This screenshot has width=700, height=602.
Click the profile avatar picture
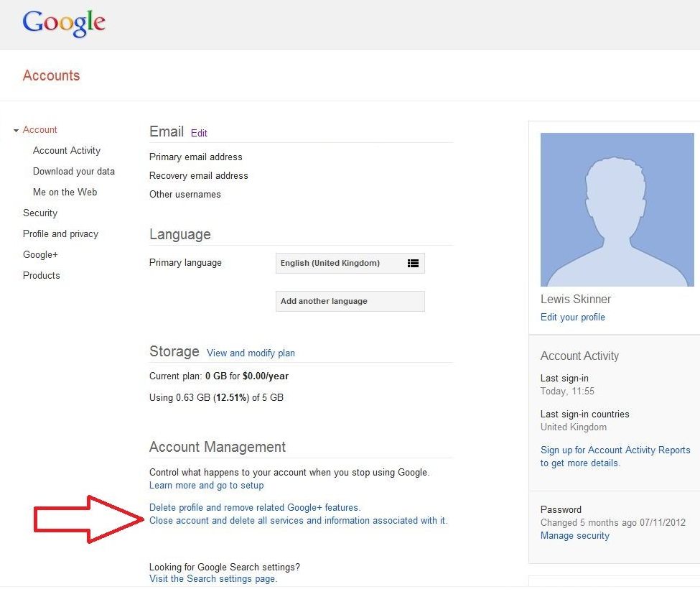tap(617, 210)
